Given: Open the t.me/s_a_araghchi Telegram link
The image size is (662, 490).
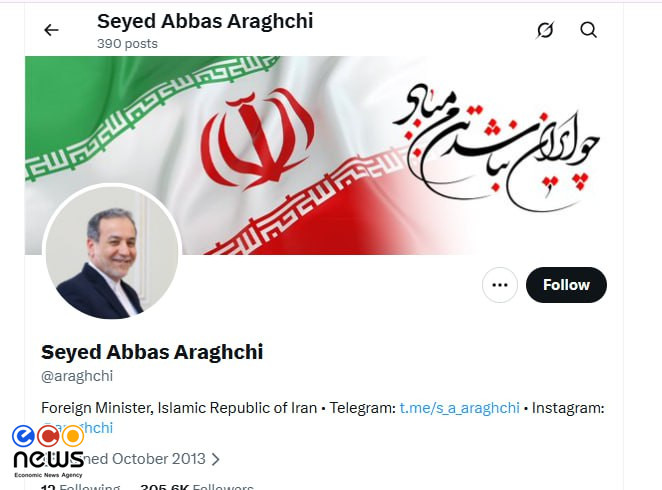Looking at the screenshot, I should click(459, 408).
